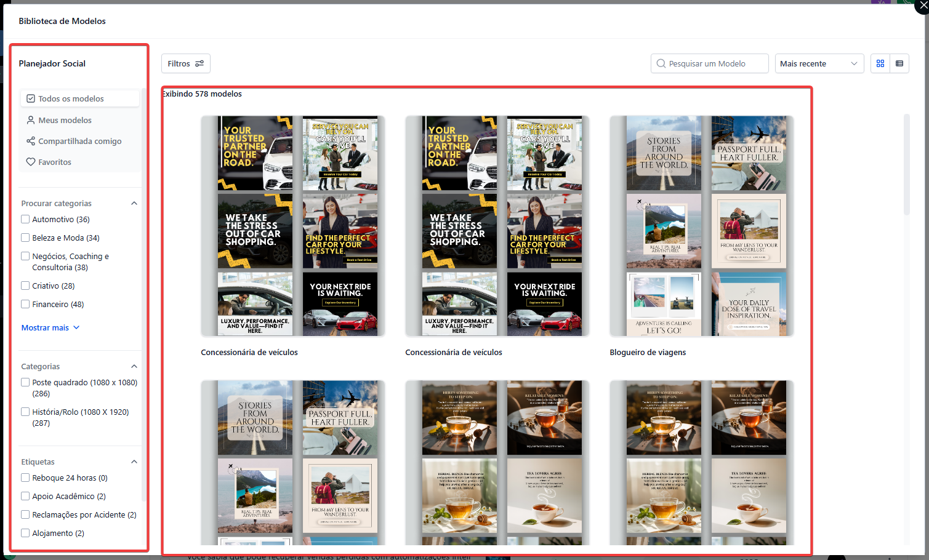Viewport: 929px width, 560px height.
Task: Collapse the Procurar categorias section
Action: pyautogui.click(x=134, y=203)
